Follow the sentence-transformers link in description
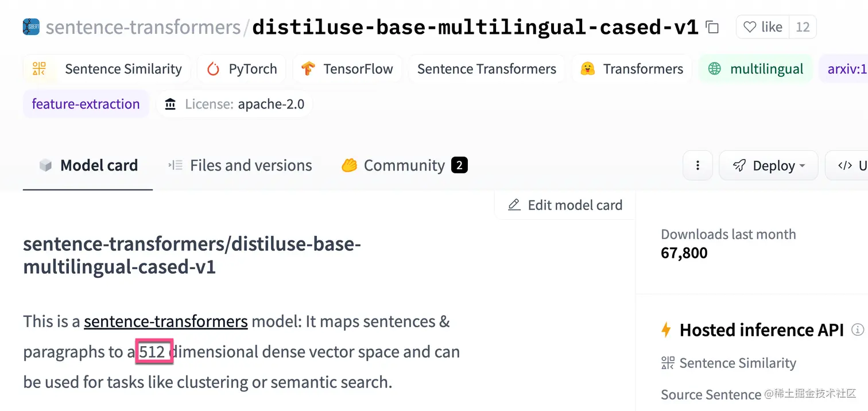This screenshot has width=868, height=411. [166, 321]
